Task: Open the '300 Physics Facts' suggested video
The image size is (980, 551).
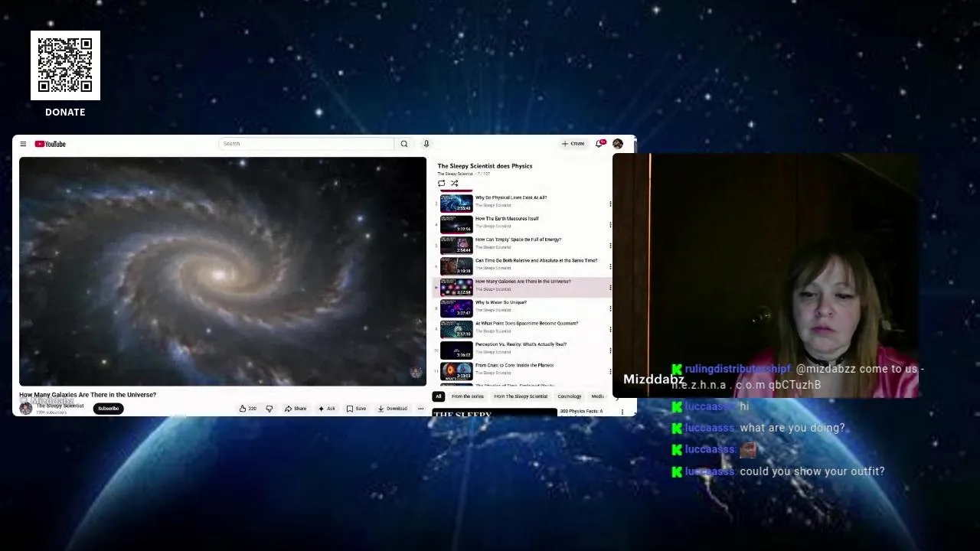Action: (581, 412)
